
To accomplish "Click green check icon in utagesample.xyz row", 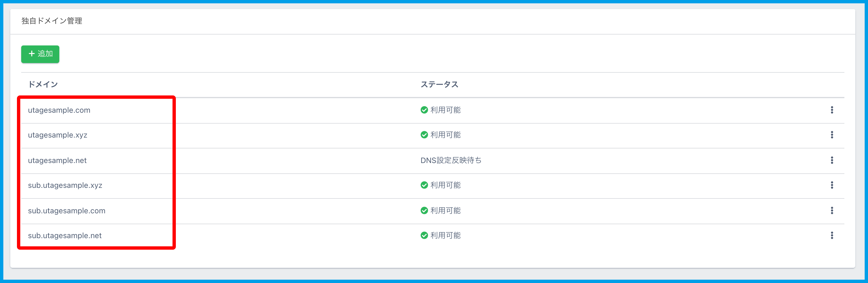I will pyautogui.click(x=424, y=135).
